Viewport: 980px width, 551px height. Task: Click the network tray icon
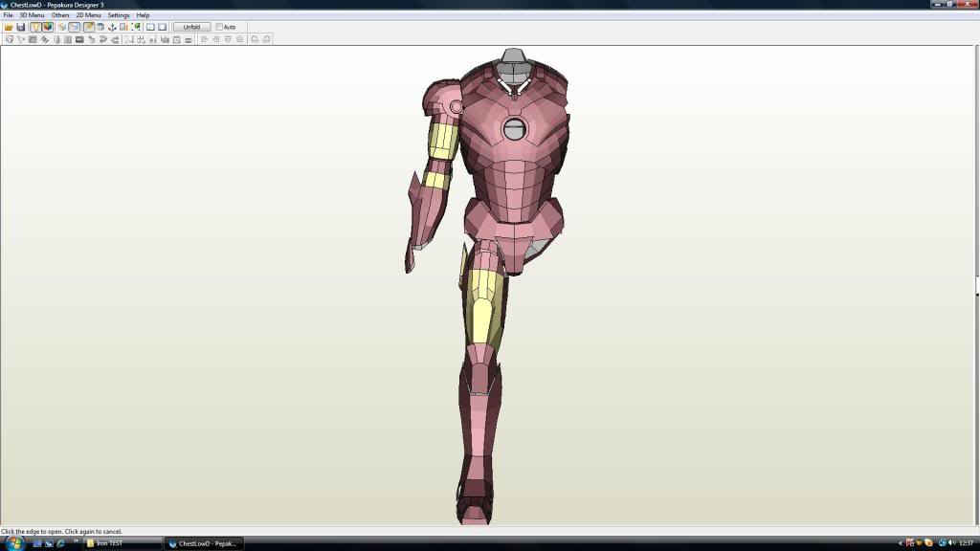tap(942, 543)
